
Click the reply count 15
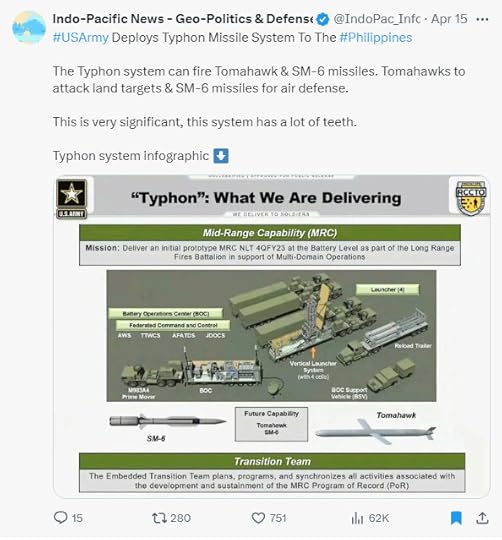[77, 518]
